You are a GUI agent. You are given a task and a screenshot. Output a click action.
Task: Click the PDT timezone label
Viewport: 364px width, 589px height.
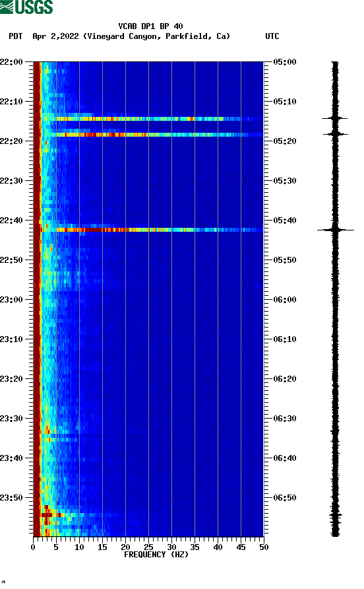coord(16,36)
